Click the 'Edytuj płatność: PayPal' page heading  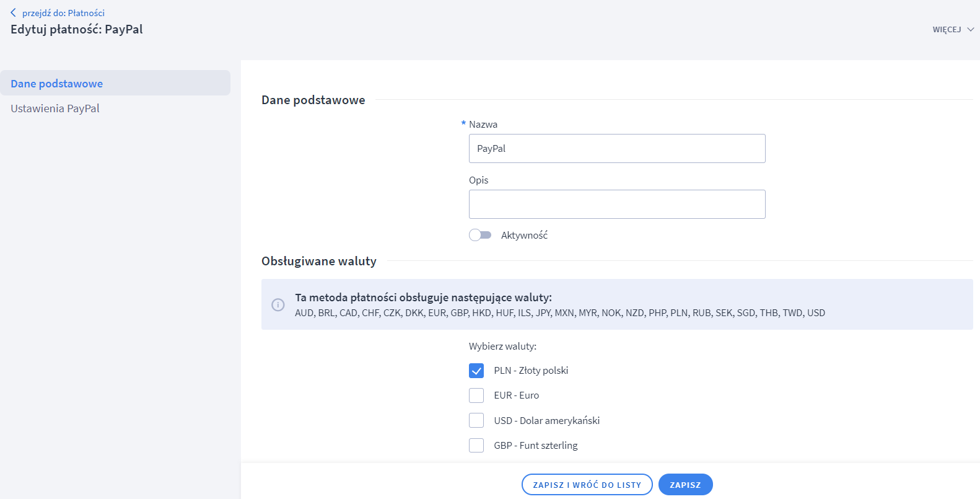pos(77,29)
